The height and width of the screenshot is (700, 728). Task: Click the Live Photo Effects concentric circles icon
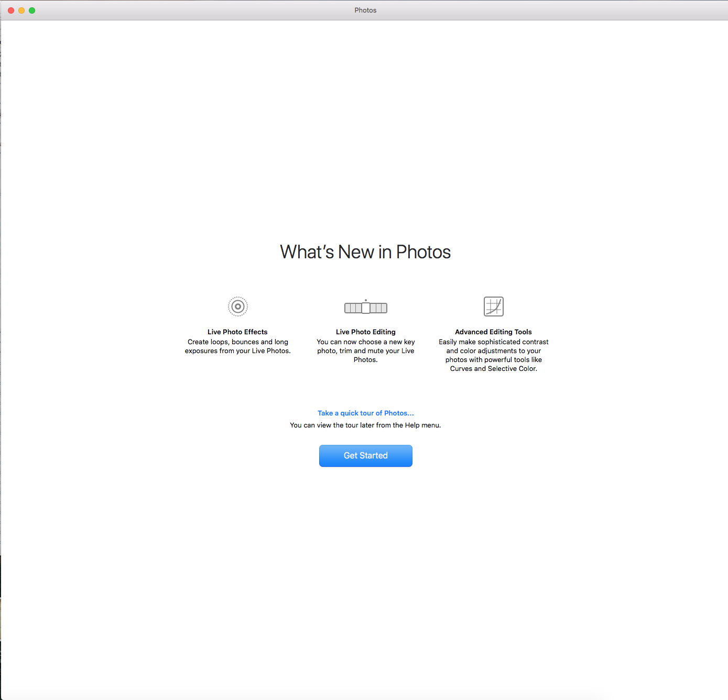tap(238, 307)
